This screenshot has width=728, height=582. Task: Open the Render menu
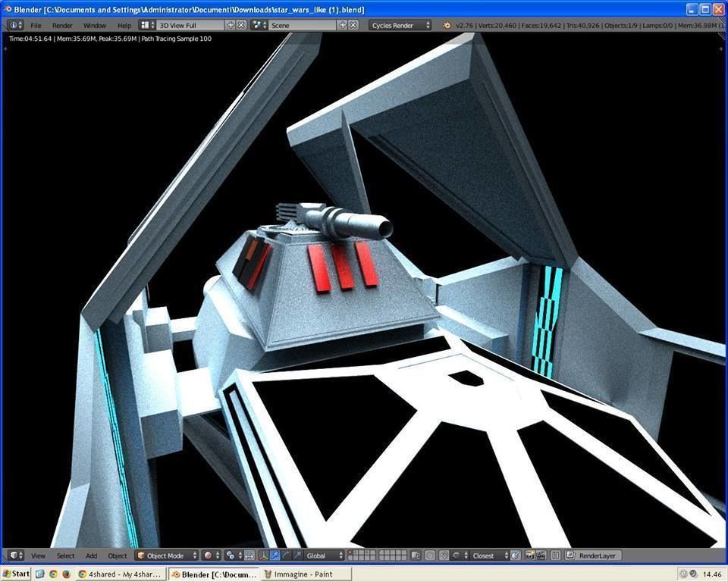coord(62,26)
